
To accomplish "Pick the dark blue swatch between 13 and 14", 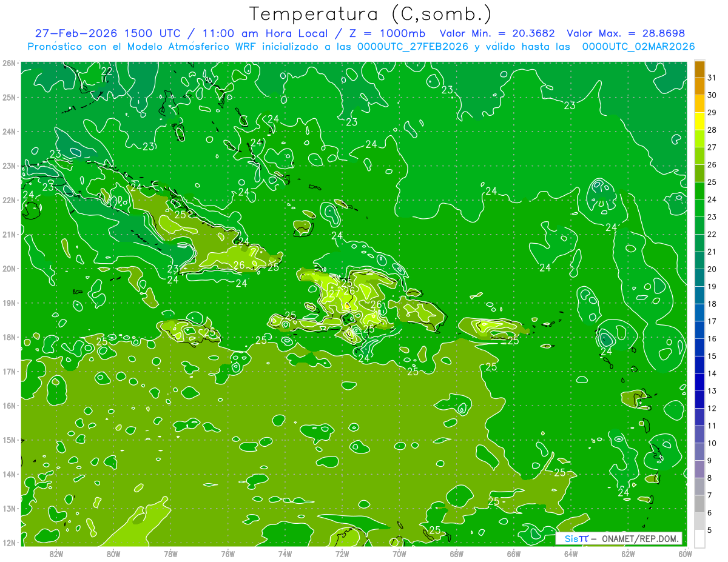I will [x=699, y=383].
